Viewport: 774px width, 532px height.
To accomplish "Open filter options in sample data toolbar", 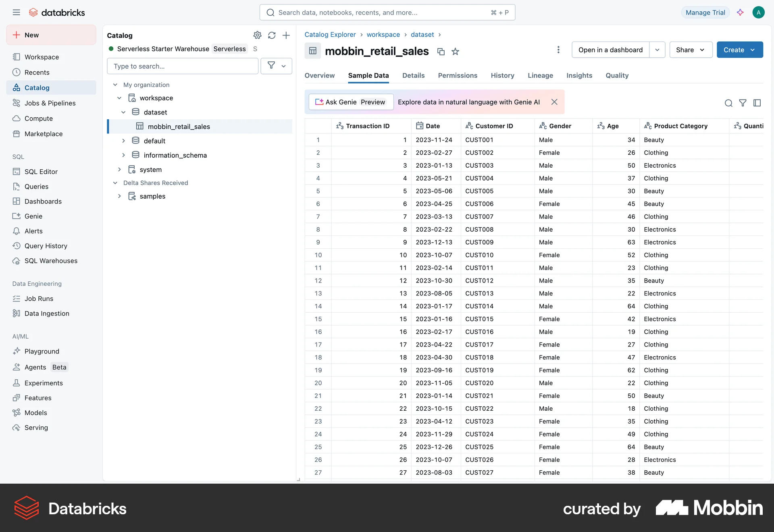I will 743,103.
